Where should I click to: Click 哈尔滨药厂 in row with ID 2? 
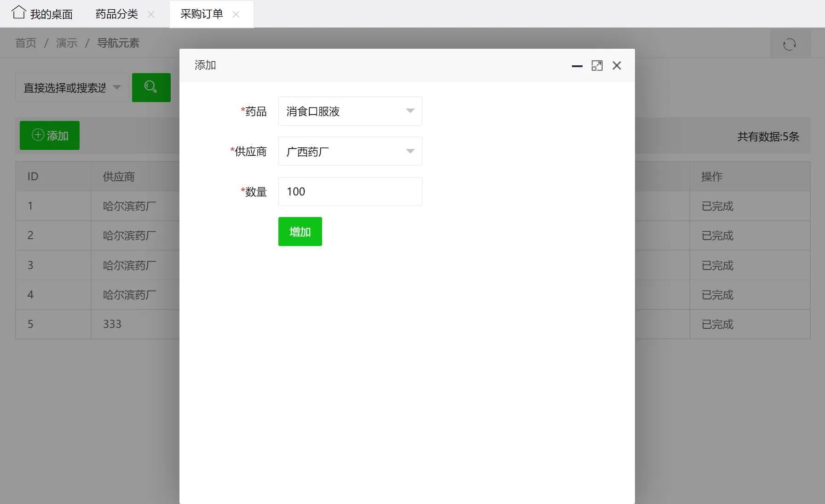129,235
